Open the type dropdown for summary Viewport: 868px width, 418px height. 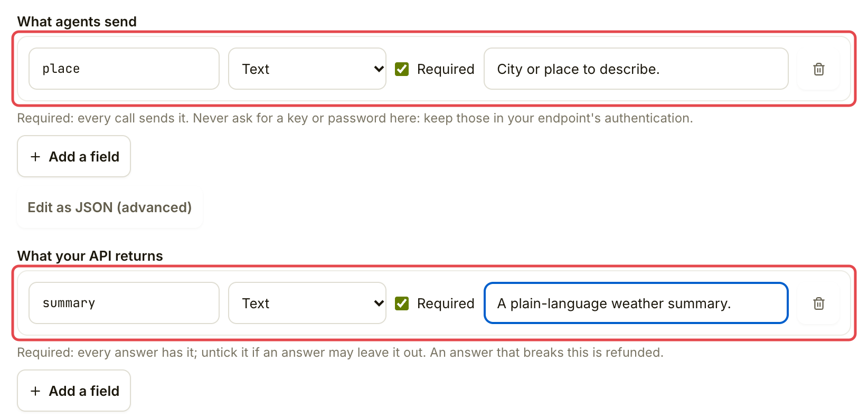tap(307, 303)
